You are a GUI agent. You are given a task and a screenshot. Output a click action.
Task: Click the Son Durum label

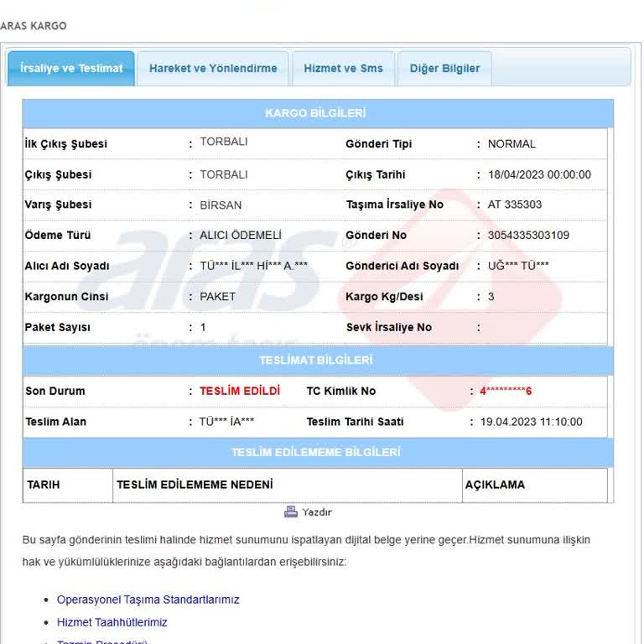[55, 391]
